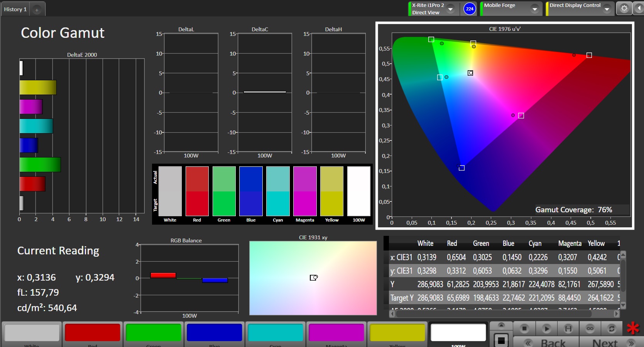Click the stop measurement icon
This screenshot has height=347, width=644.
point(524,328)
